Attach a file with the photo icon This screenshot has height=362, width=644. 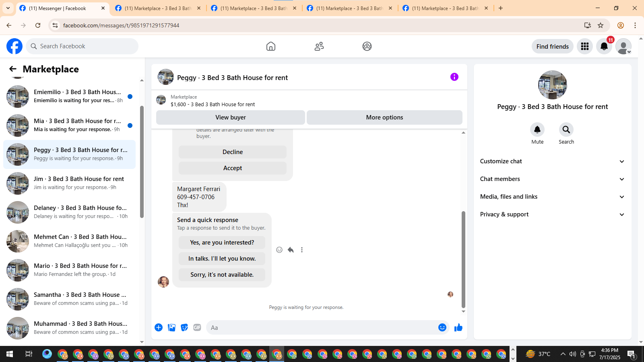pos(172,327)
